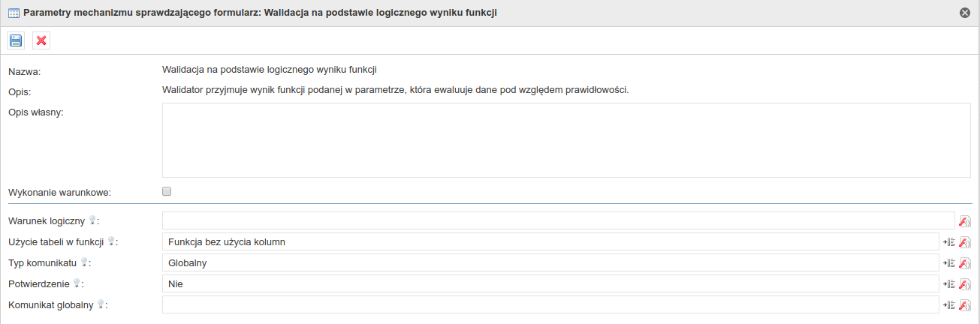Show hint bulb beside Typ komunikatu label

coord(84,262)
